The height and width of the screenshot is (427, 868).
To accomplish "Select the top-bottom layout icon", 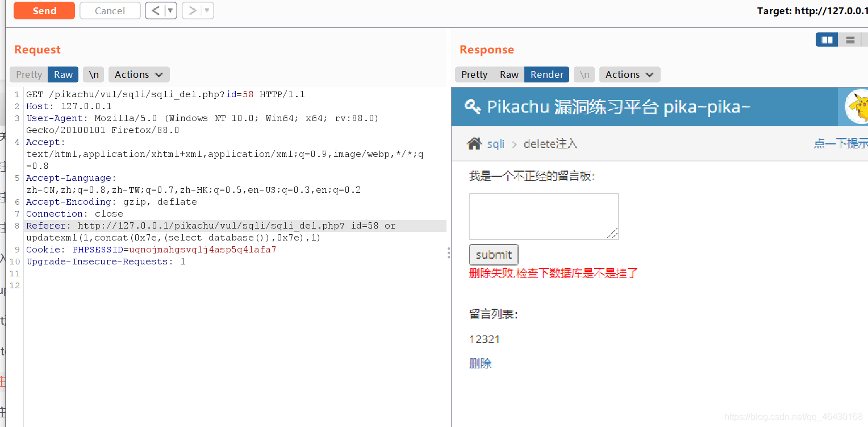I will click(x=850, y=40).
